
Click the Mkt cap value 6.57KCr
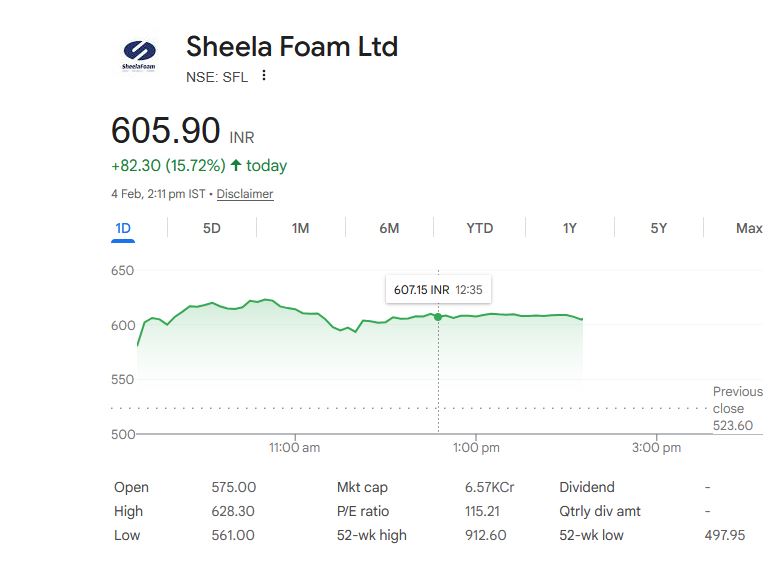489,487
